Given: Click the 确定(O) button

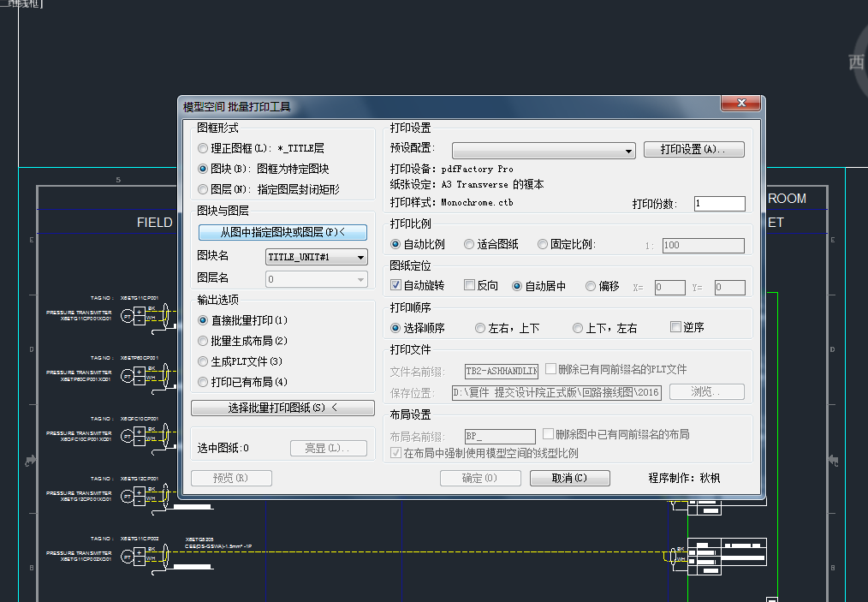Looking at the screenshot, I should [480, 478].
